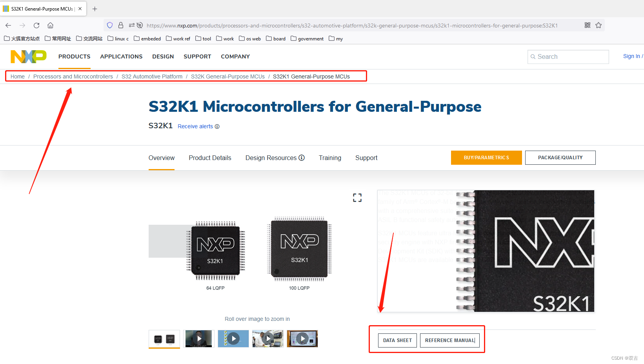
Task: Open Processors and Microcontrollers breadcrumb
Action: (73, 76)
